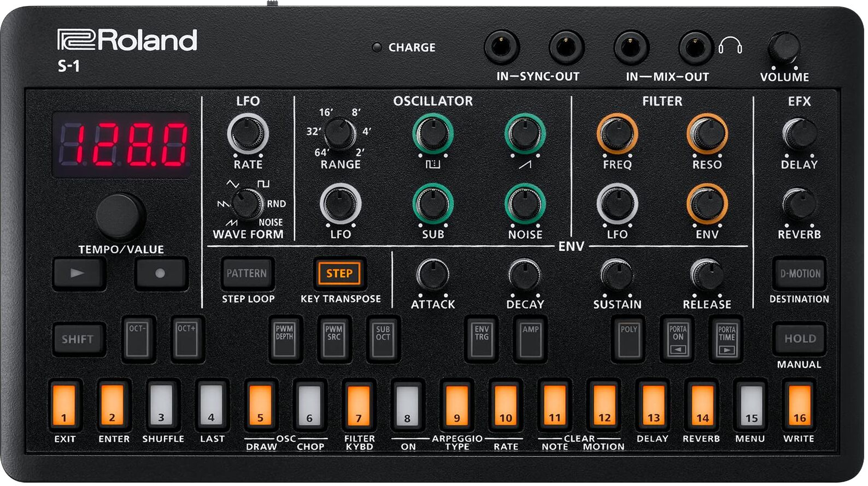Screen dimensions: 868x486
Task: Click the Roland logo
Action: [127, 40]
